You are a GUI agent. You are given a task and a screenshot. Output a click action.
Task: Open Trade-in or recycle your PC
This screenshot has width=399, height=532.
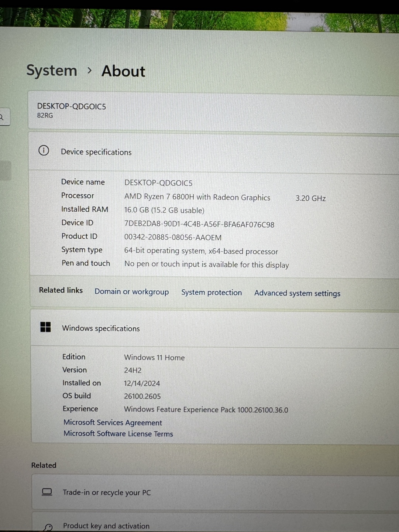coord(216,492)
